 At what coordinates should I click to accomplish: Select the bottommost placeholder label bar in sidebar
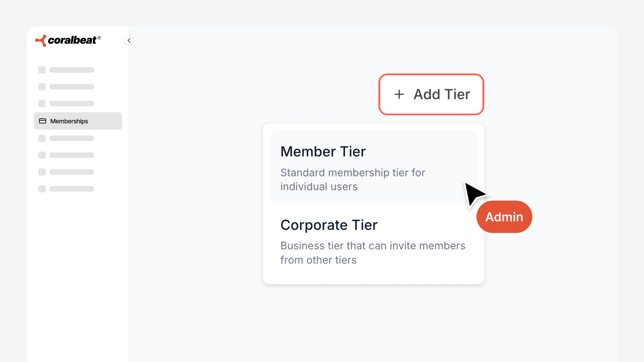coord(72,189)
